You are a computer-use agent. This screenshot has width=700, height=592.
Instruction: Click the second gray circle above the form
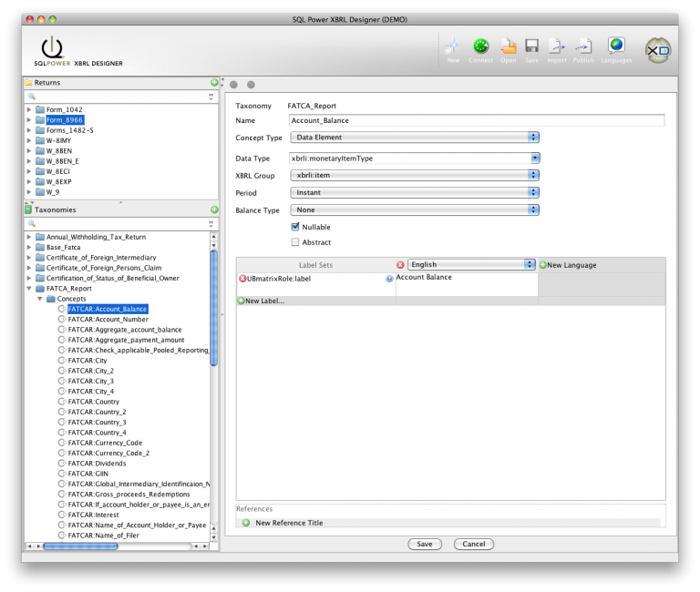(251, 85)
